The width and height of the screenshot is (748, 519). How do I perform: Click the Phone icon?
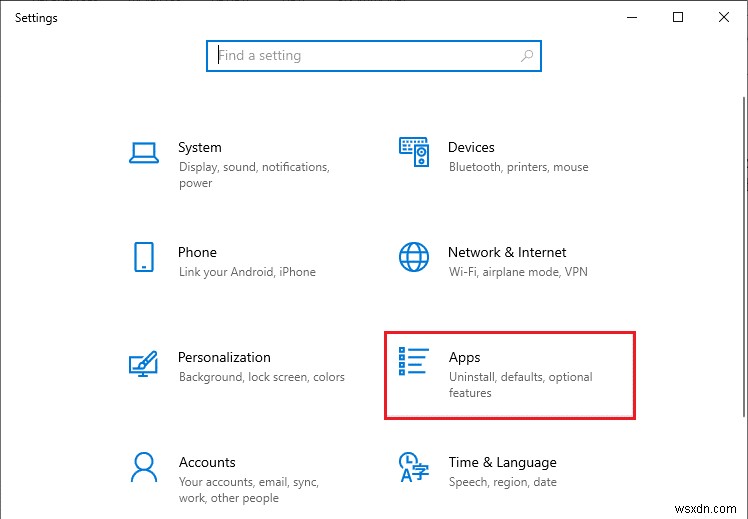(144, 257)
